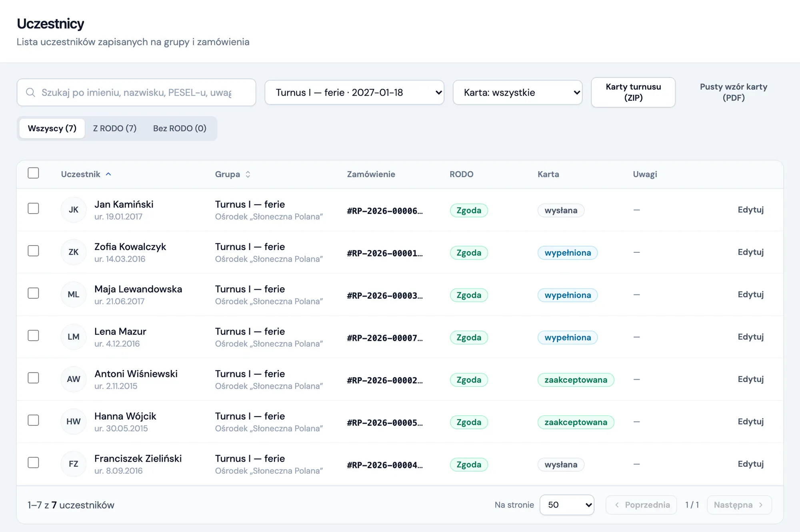The width and height of the screenshot is (800, 532).
Task: Click Edytuj for Jan Kamiński
Action: [x=751, y=210]
